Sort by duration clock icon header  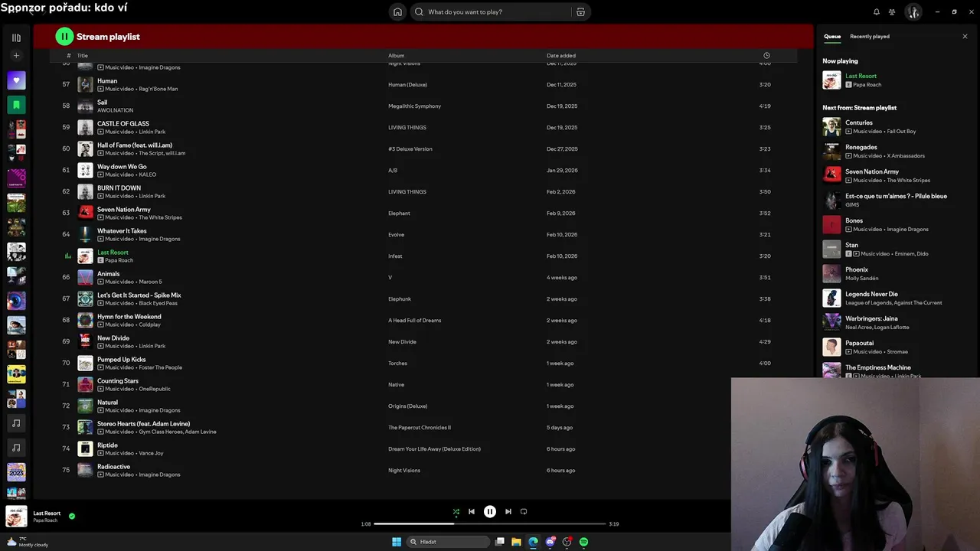click(x=766, y=55)
